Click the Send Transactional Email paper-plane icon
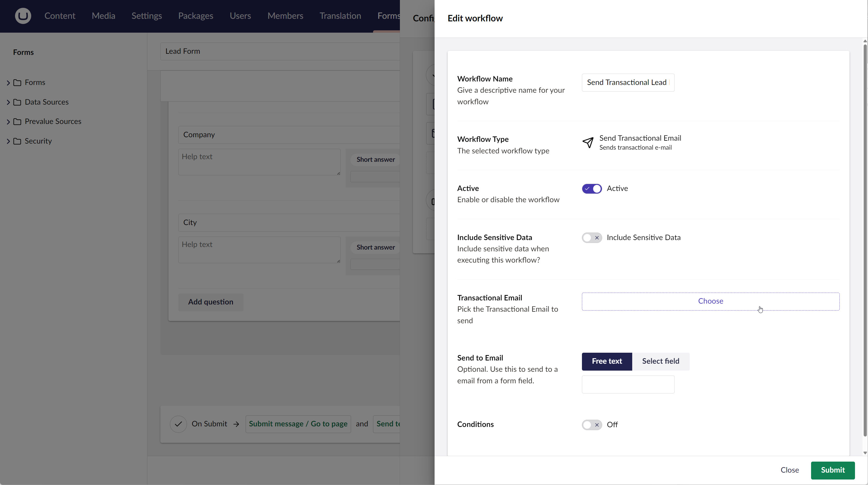The height and width of the screenshot is (485, 868). pos(588,142)
